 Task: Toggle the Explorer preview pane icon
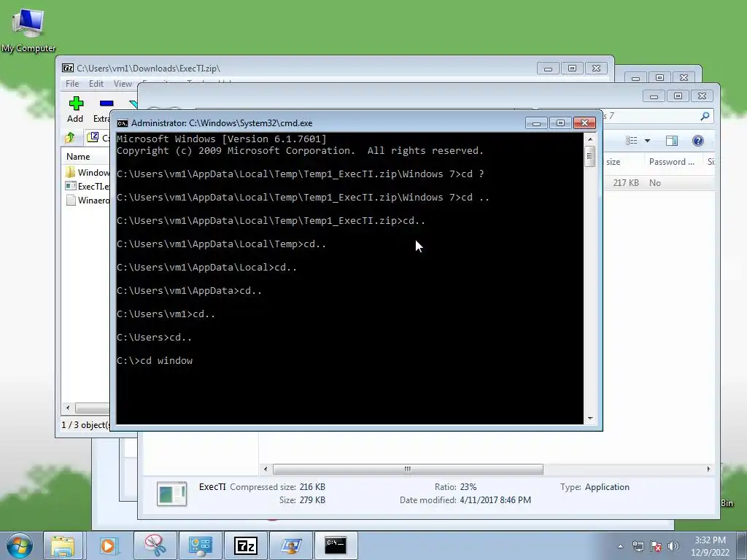pyautogui.click(x=672, y=141)
